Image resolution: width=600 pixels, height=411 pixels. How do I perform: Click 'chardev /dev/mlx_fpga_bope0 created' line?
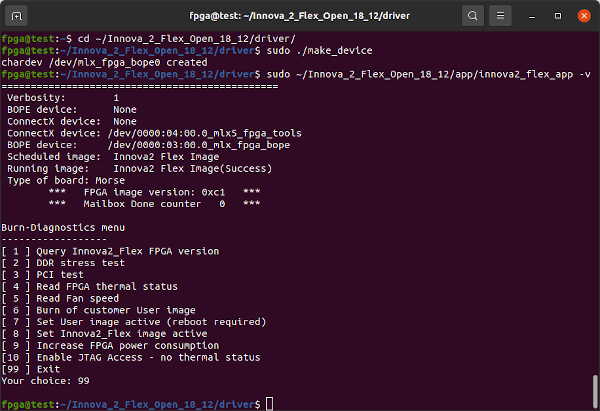point(104,62)
